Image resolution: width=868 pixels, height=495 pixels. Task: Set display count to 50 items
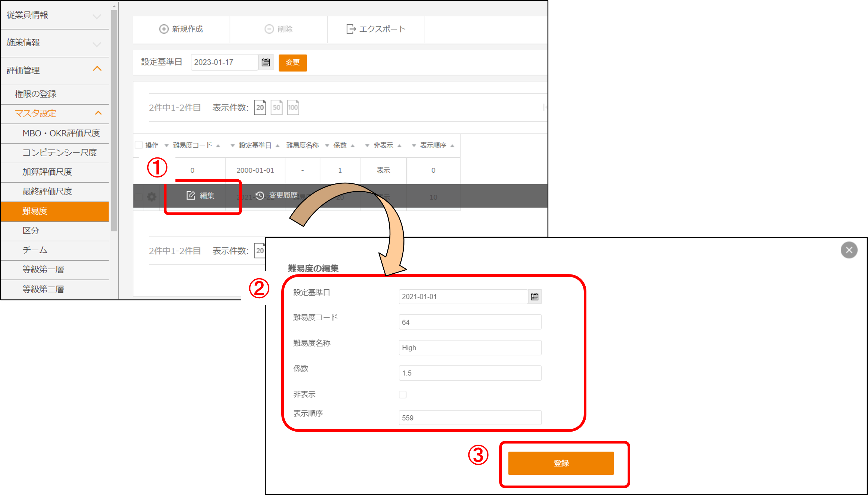(x=276, y=108)
